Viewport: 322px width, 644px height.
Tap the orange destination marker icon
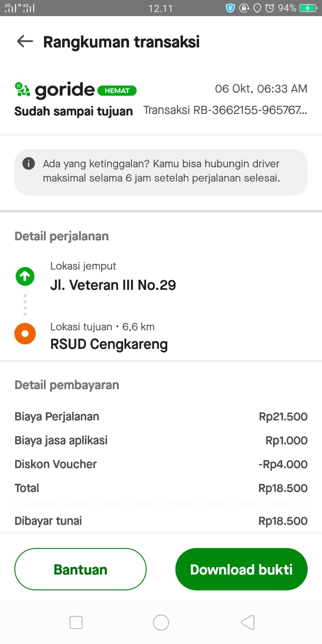pos(25,334)
